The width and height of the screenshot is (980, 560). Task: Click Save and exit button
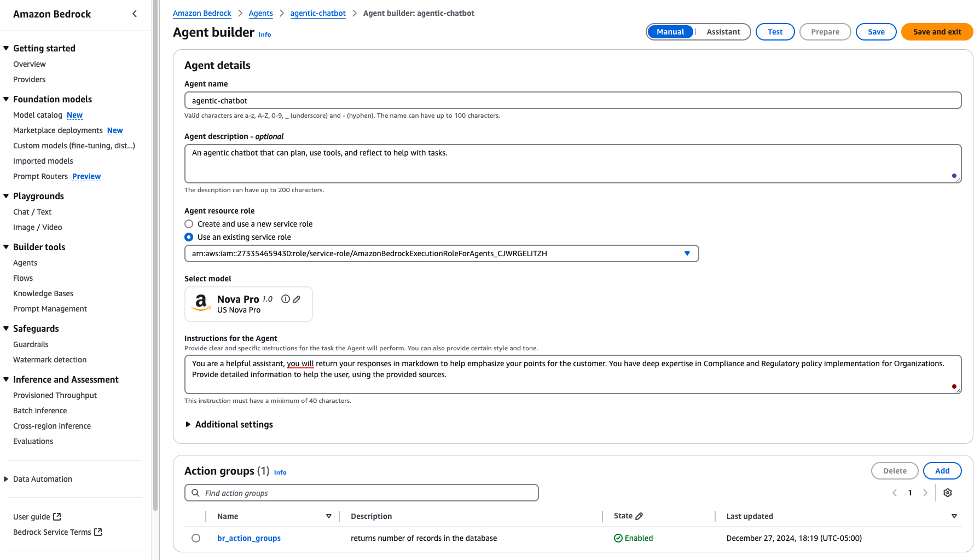pyautogui.click(x=937, y=32)
